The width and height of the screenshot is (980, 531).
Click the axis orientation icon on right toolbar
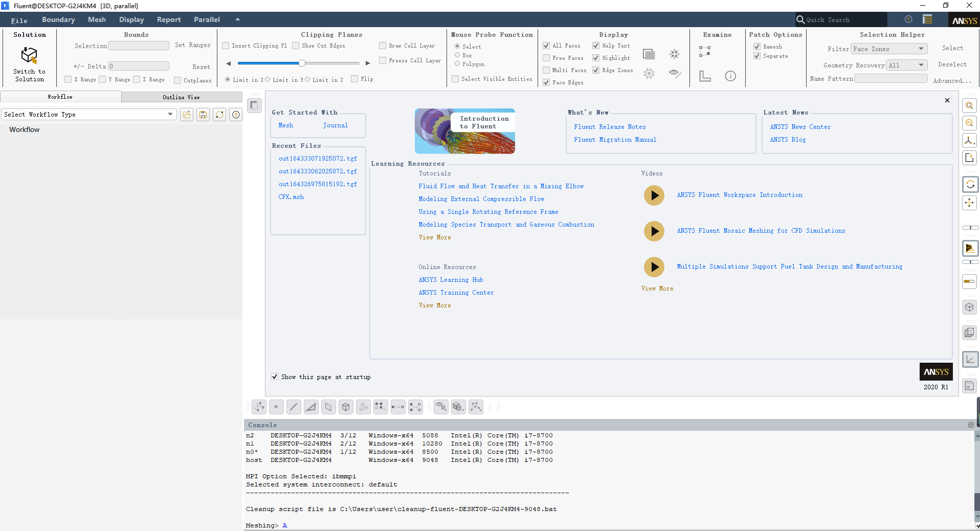pos(969,140)
